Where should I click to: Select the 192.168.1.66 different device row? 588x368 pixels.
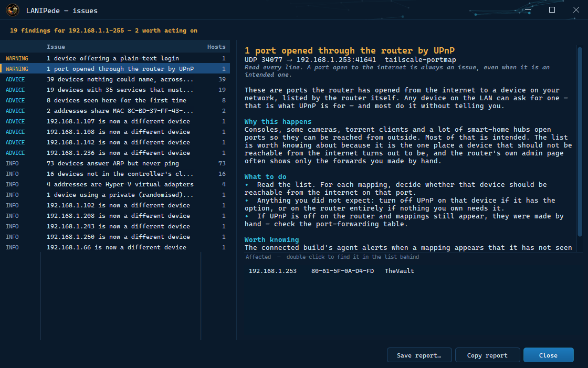(115, 247)
